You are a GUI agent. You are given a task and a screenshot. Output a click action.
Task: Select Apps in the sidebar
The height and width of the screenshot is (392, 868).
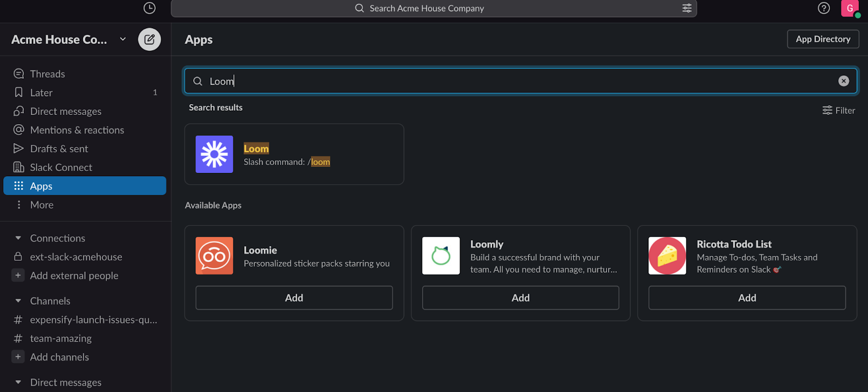point(85,186)
